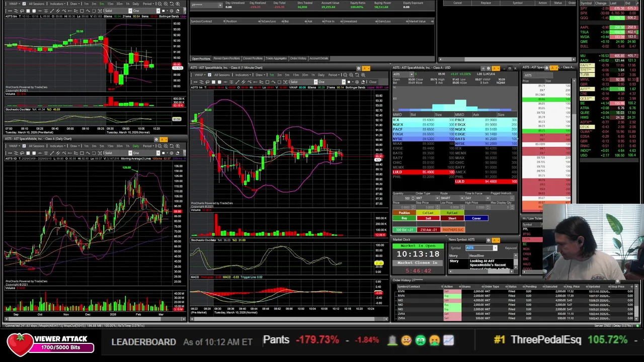Open VWAP dropdown on 1 Minute Chart
Viewport: 644px width, 362px height.
tap(200, 75)
